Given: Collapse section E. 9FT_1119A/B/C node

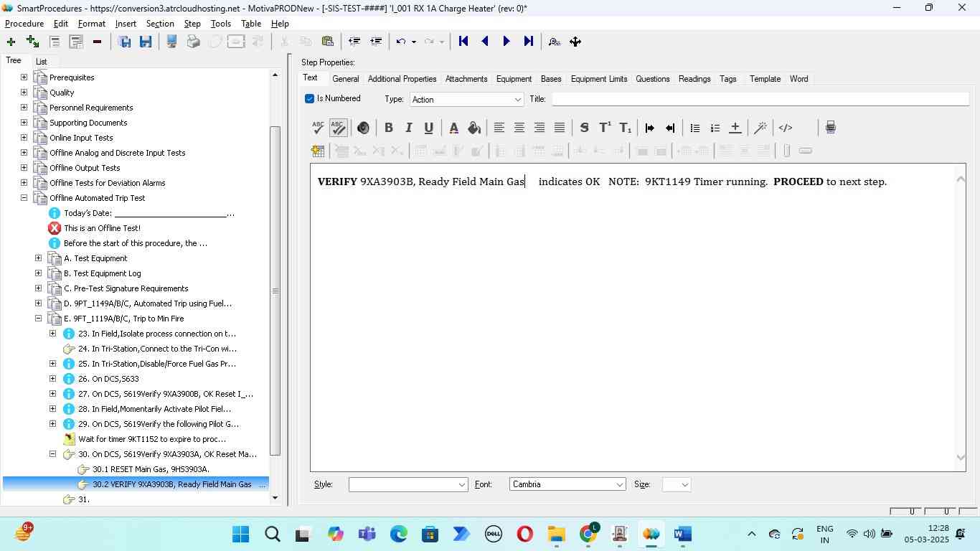Looking at the screenshot, I should click(38, 319).
